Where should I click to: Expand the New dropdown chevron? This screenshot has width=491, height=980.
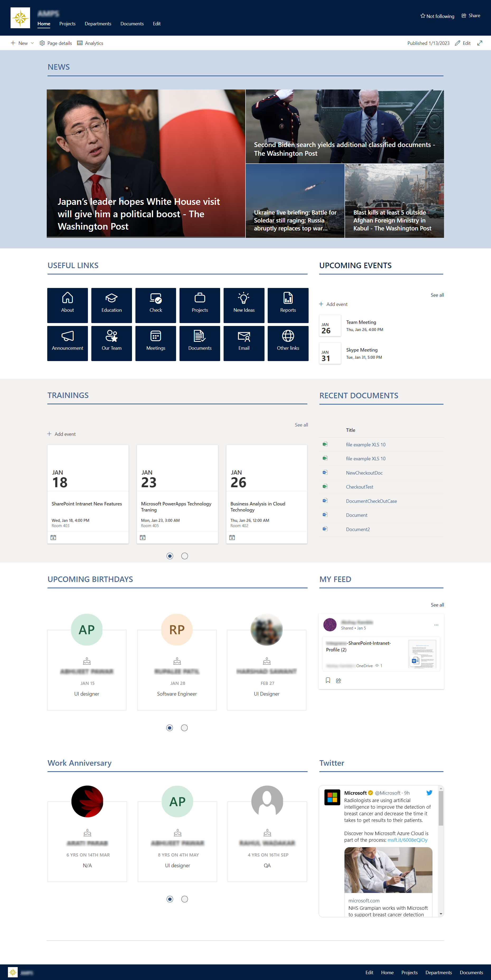pyautogui.click(x=32, y=43)
